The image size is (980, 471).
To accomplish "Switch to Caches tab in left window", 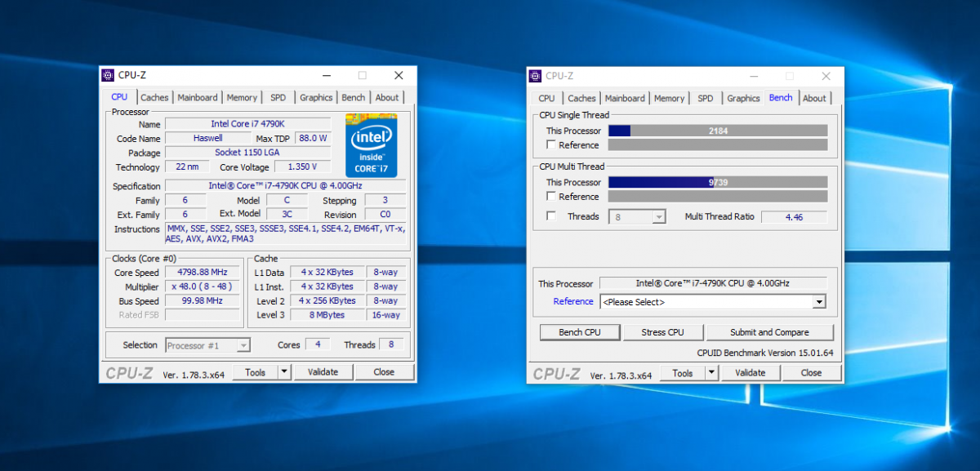I will tap(154, 98).
